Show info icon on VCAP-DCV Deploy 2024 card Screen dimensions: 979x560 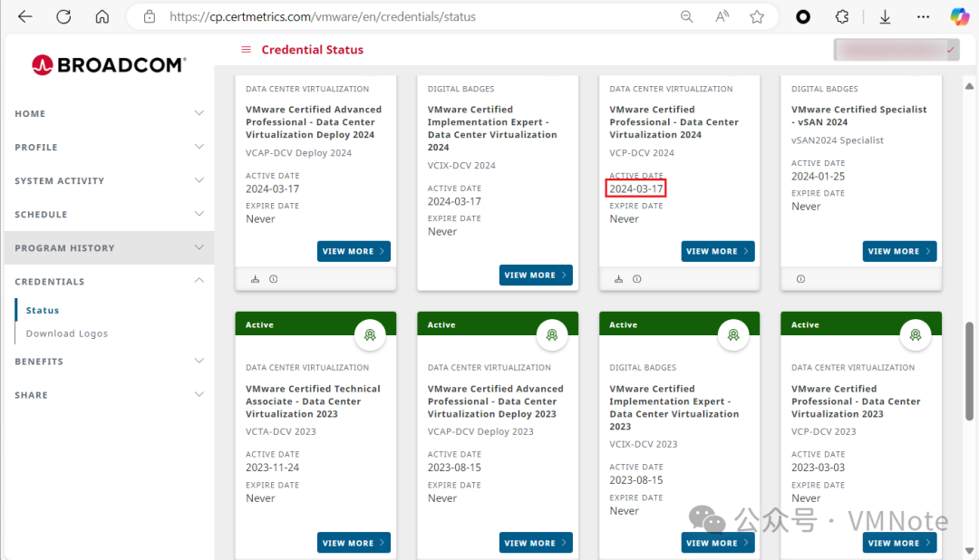274,279
